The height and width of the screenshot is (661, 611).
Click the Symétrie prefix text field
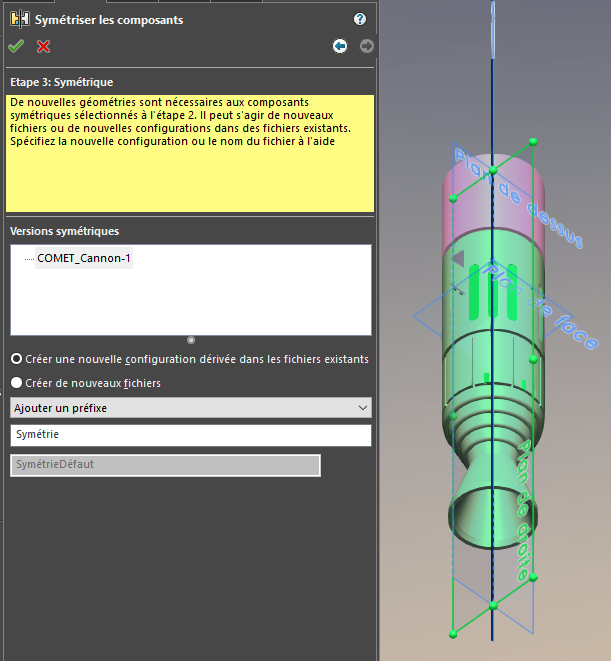pyautogui.click(x=191, y=435)
